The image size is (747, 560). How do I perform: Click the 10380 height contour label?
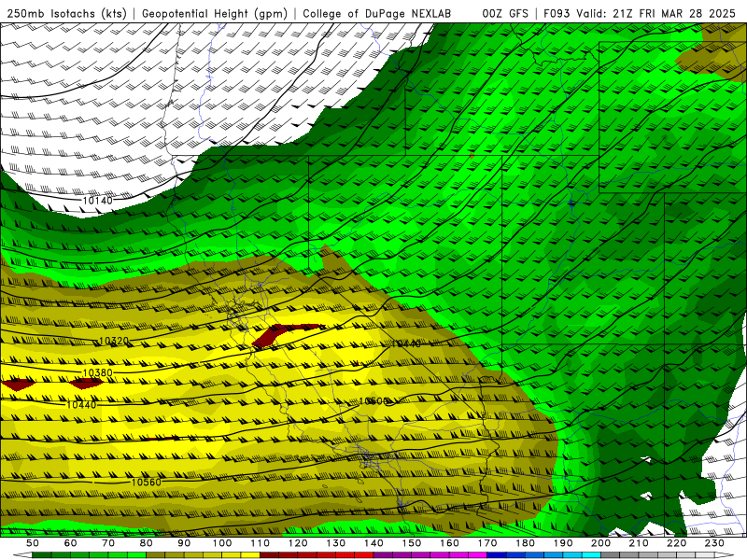(x=98, y=372)
